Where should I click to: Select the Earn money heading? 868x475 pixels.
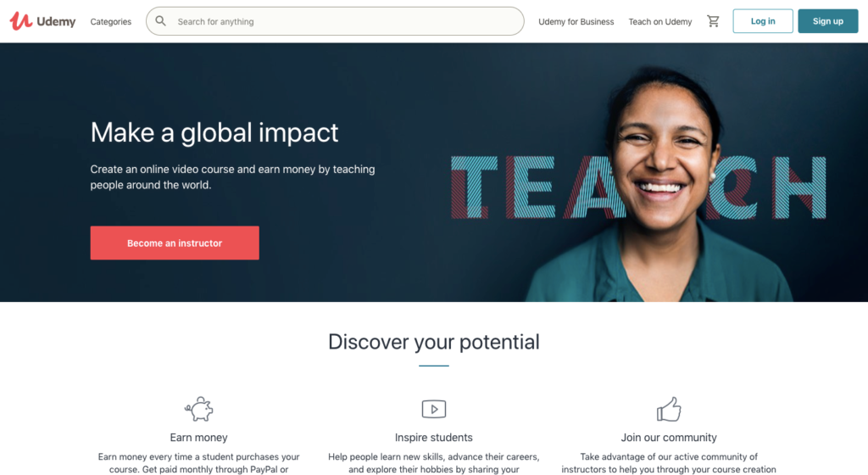point(198,438)
